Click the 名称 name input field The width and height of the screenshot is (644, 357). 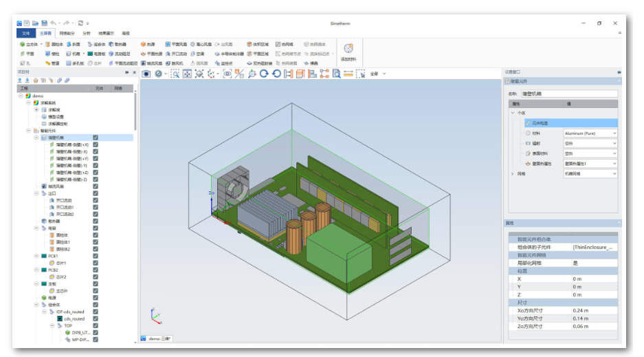pos(569,94)
